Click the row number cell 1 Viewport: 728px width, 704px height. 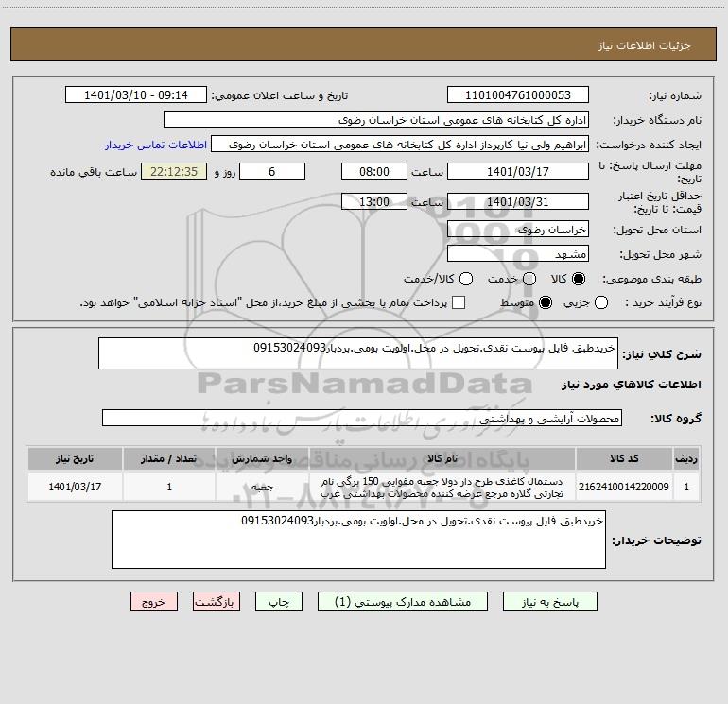click(686, 487)
